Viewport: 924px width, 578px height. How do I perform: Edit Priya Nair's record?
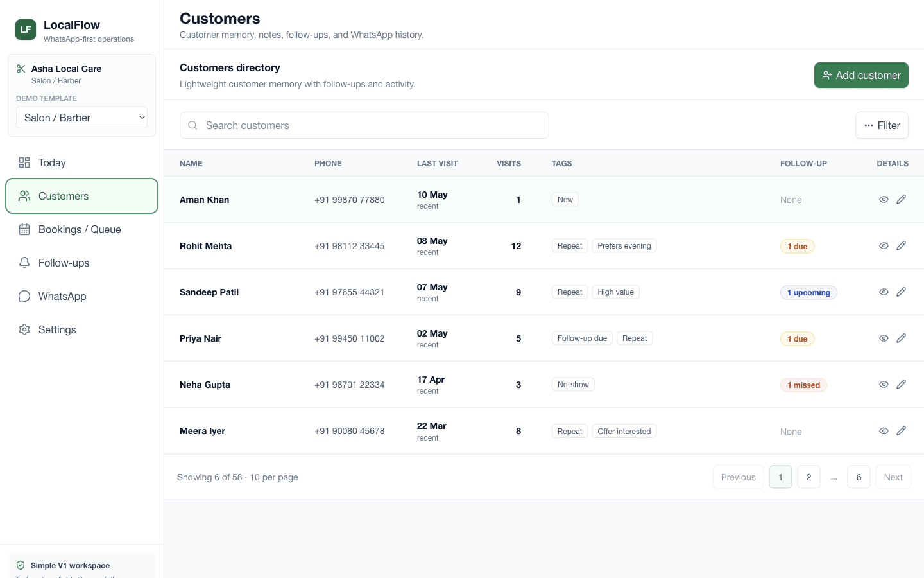coord(901,338)
